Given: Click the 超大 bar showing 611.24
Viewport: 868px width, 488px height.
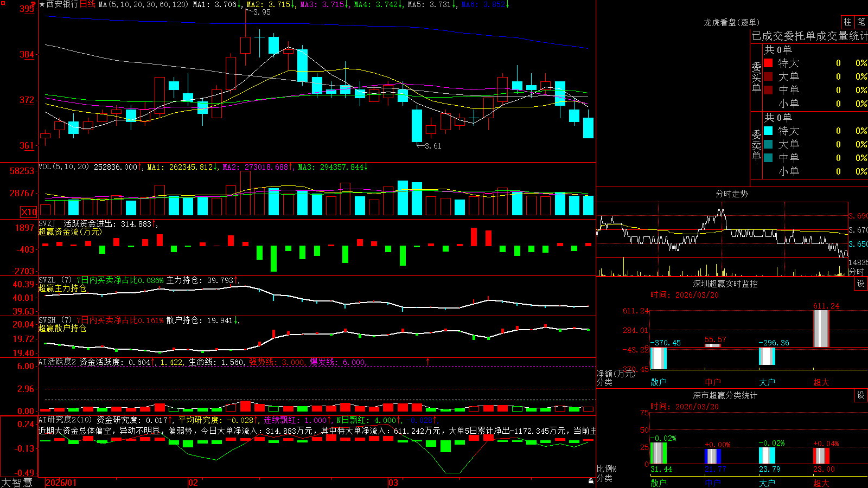Looking at the screenshot, I should (821, 329).
